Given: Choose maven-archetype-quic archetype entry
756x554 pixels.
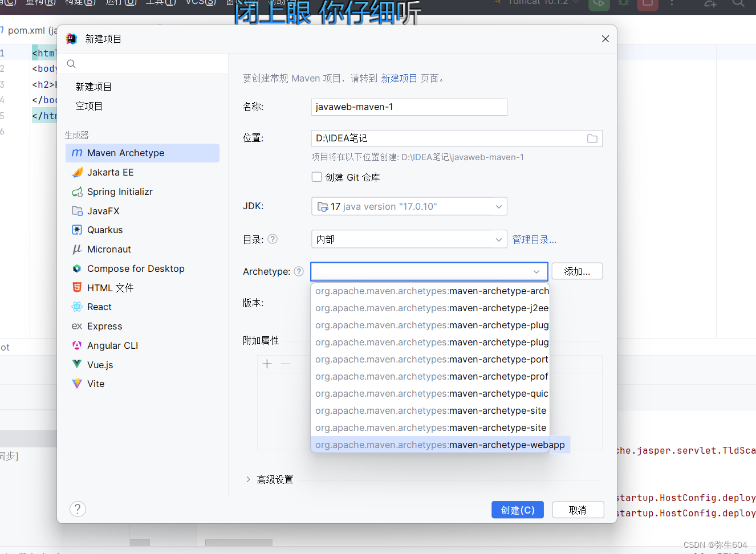Looking at the screenshot, I should point(430,393).
